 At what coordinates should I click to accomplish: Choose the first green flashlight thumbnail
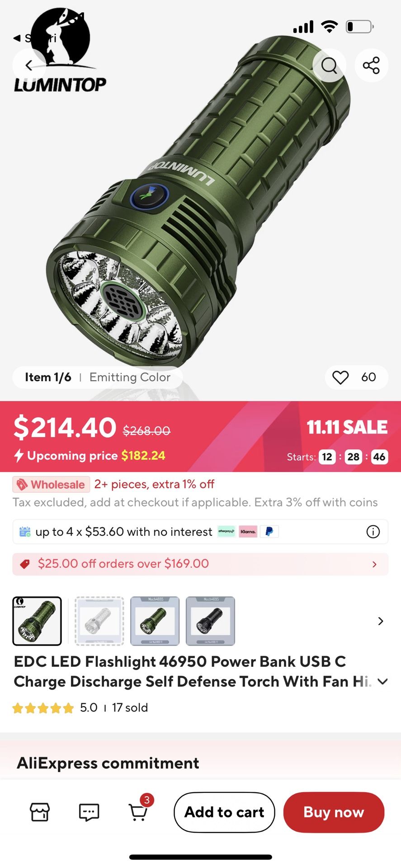click(x=37, y=621)
